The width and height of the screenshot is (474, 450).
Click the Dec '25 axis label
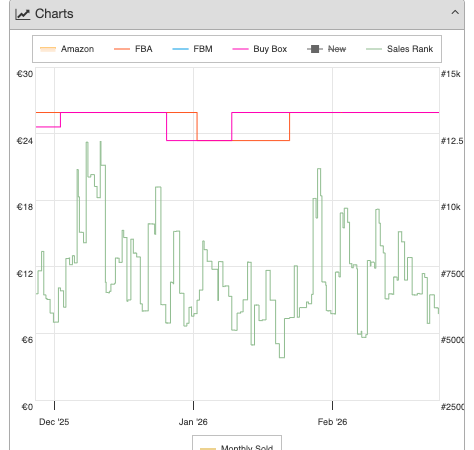(54, 422)
